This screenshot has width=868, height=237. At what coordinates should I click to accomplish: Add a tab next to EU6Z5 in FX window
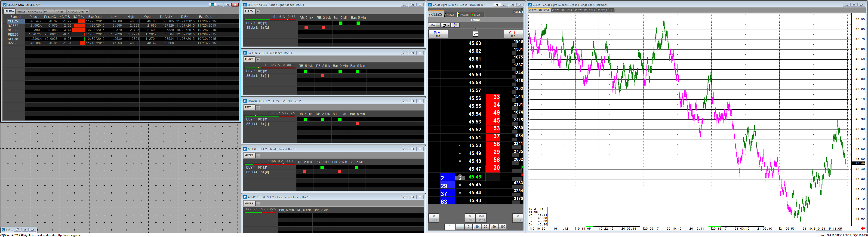point(258,59)
